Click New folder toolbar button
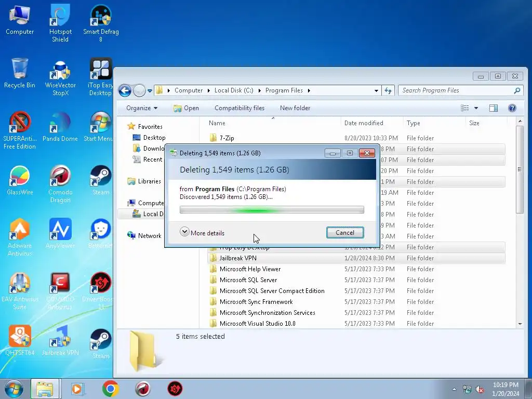Viewport: 532px width, 399px height. click(x=295, y=108)
